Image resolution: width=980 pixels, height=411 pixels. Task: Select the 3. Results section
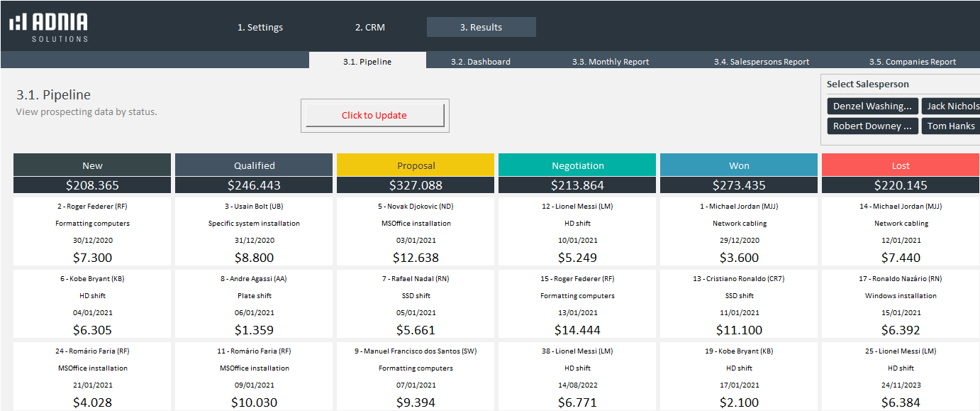coord(481,28)
